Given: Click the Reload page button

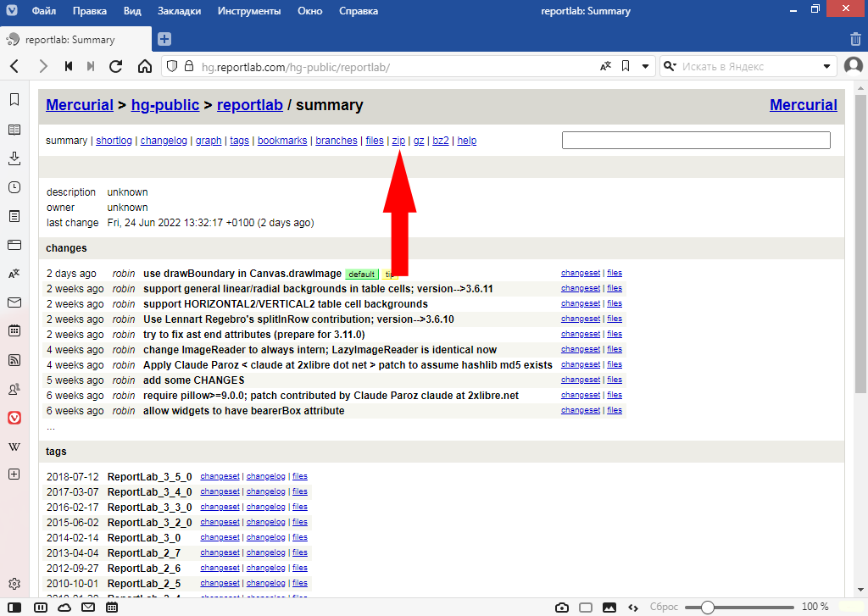Looking at the screenshot, I should pos(116,66).
